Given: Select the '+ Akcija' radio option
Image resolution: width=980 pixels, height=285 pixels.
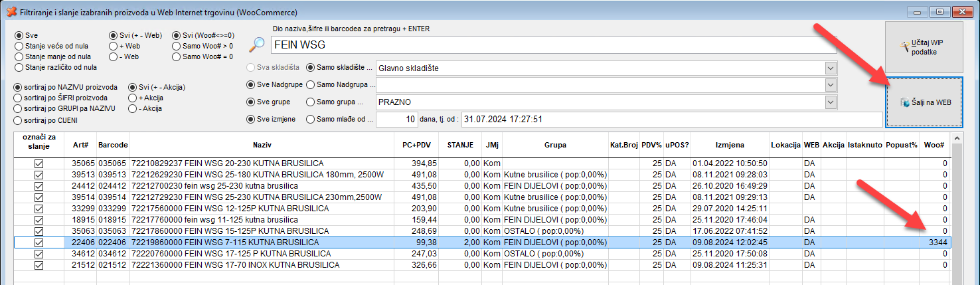Looking at the screenshot, I should (133, 98).
